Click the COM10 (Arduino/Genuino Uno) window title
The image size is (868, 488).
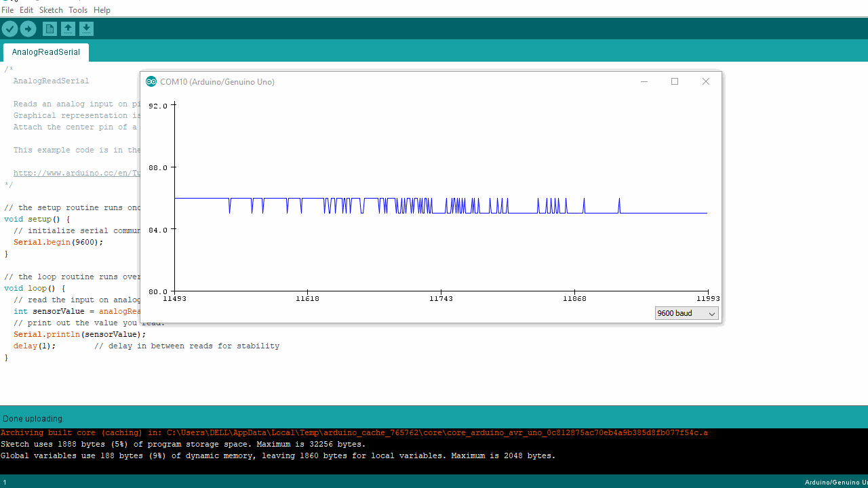pyautogui.click(x=217, y=82)
